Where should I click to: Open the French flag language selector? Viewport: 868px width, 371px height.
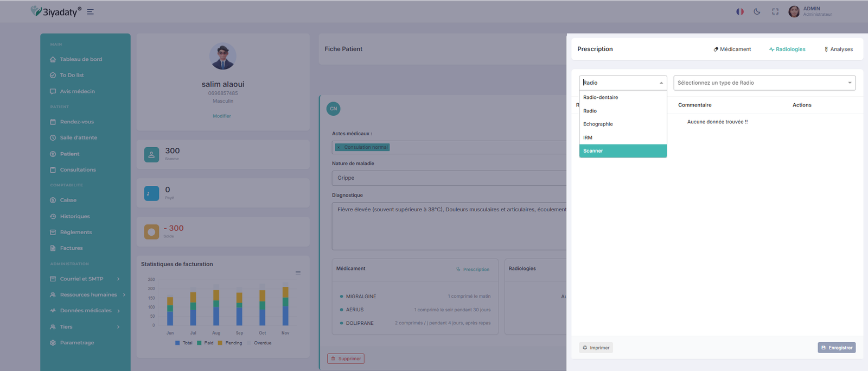739,11
